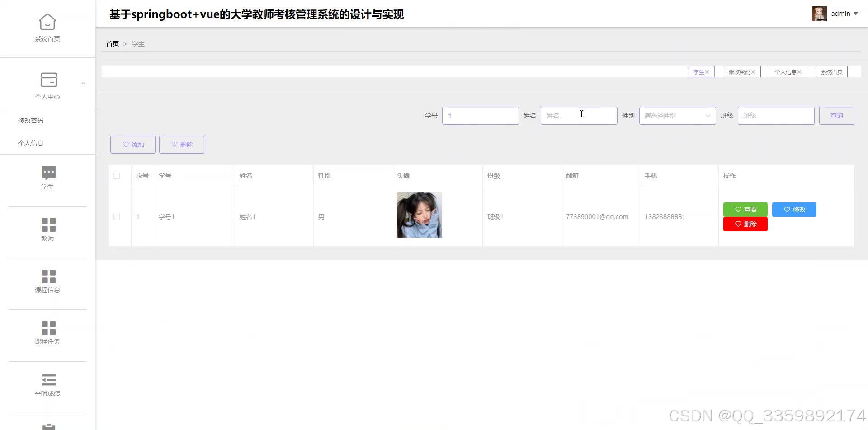The width and height of the screenshot is (868, 430).
Task: Click the heart icon on the 添加 button
Action: pyautogui.click(x=126, y=145)
